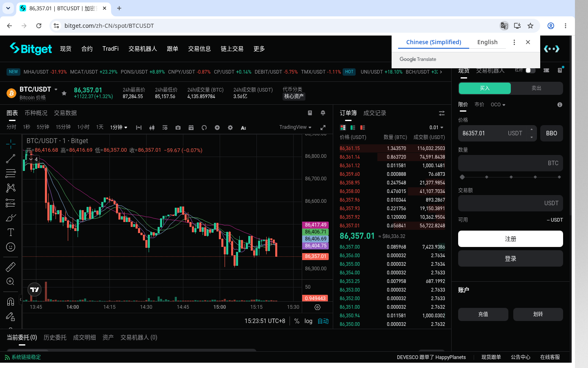The image size is (588, 368).
Task: Open the coupon ticket icon
Action: tap(546, 70)
